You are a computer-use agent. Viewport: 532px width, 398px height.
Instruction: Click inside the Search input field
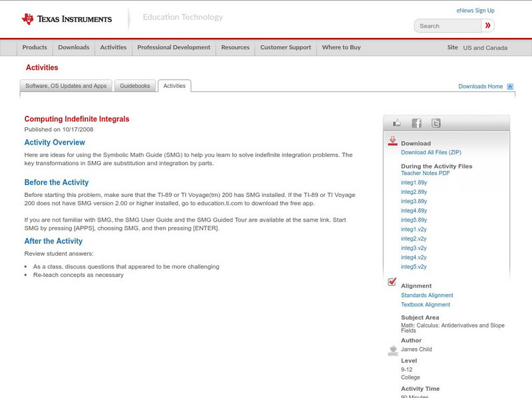point(448,26)
